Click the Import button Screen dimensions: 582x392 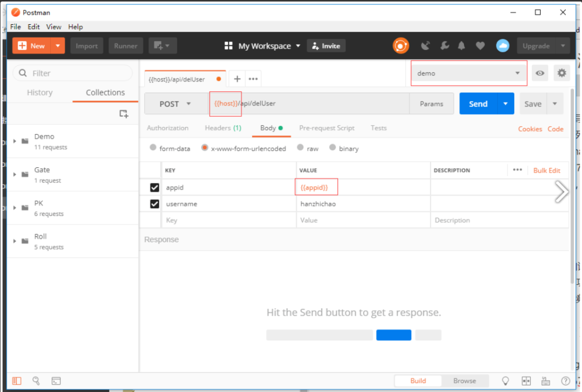tap(86, 46)
